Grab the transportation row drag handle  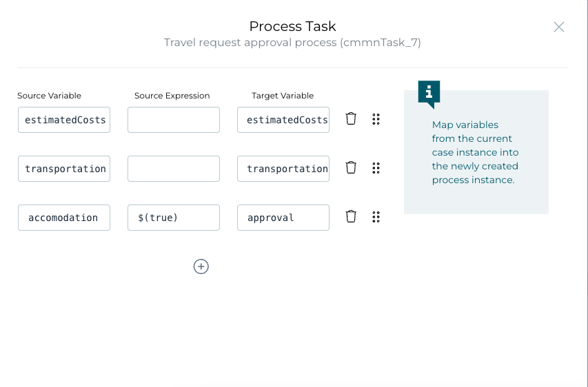click(376, 168)
